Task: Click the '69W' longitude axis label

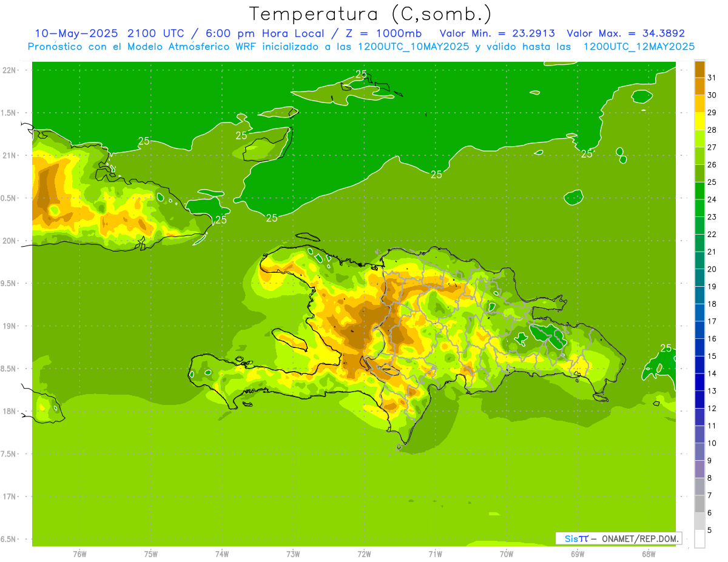Action: 577,554
